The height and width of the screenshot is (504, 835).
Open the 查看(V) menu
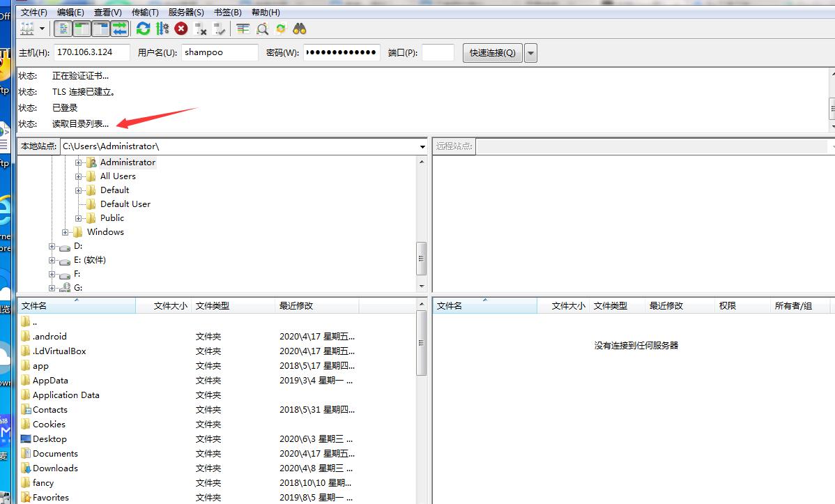pos(107,13)
